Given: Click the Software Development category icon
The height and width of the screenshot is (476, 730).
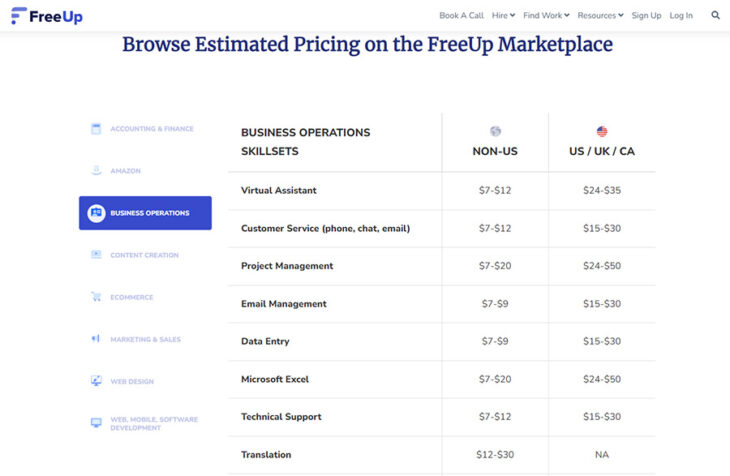Looking at the screenshot, I should [96, 423].
